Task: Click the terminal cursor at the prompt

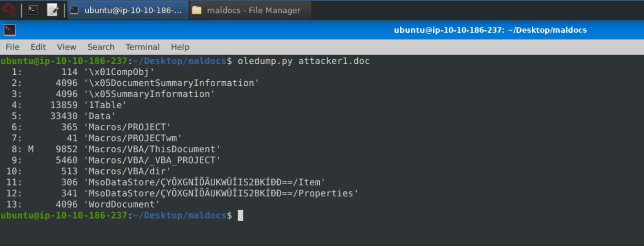Action: [x=241, y=215]
